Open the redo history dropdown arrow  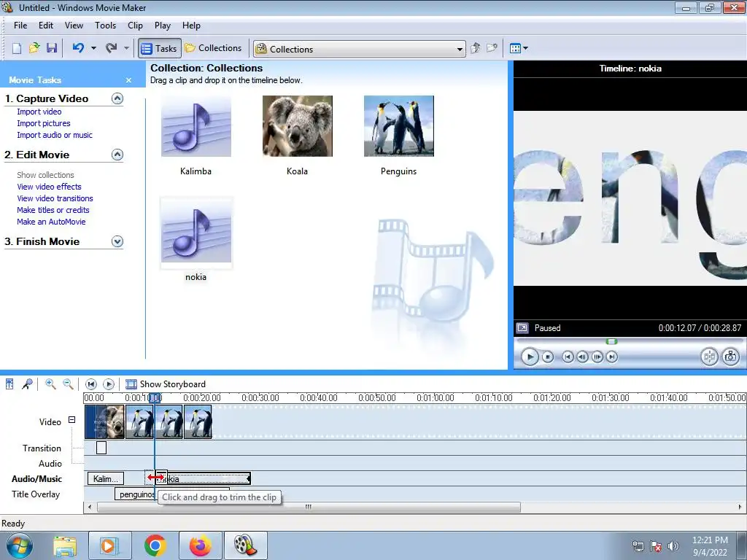(126, 48)
